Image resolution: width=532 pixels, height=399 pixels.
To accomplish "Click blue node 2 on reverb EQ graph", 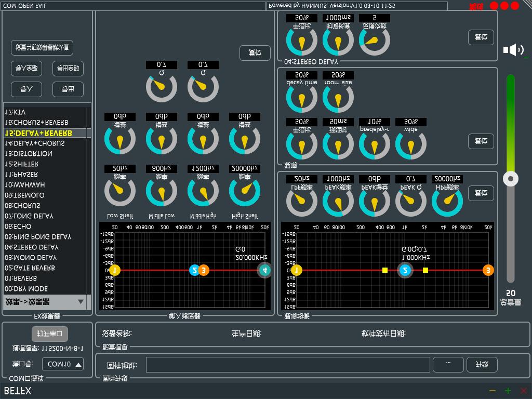I will [405, 270].
